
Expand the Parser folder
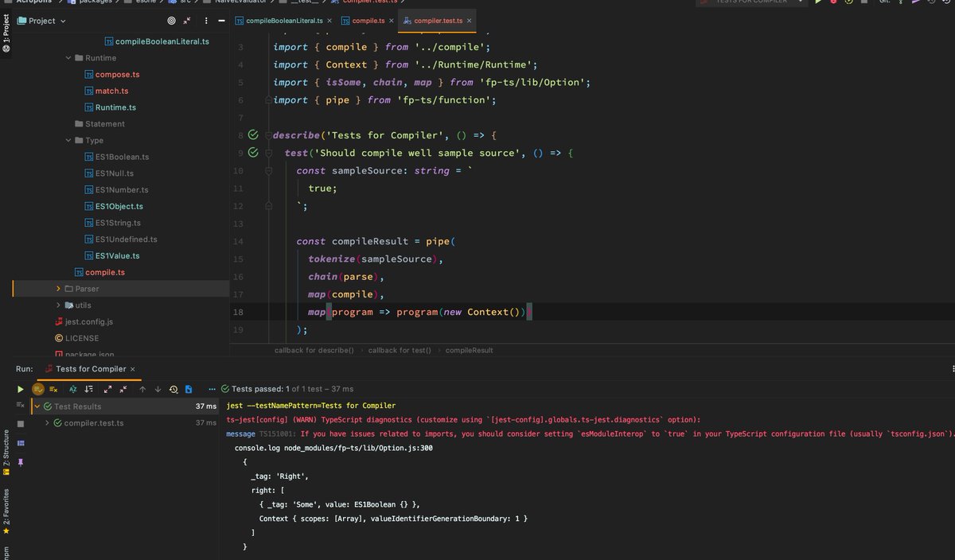coord(58,289)
